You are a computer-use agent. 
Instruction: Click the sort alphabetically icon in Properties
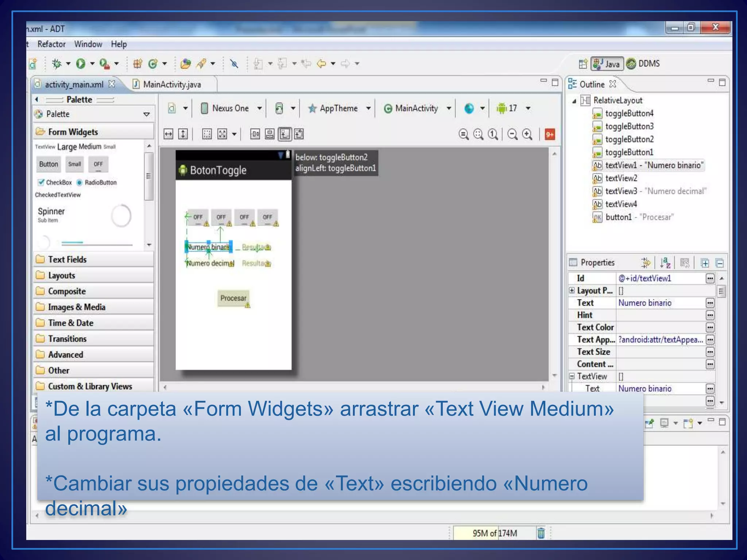pyautogui.click(x=665, y=262)
